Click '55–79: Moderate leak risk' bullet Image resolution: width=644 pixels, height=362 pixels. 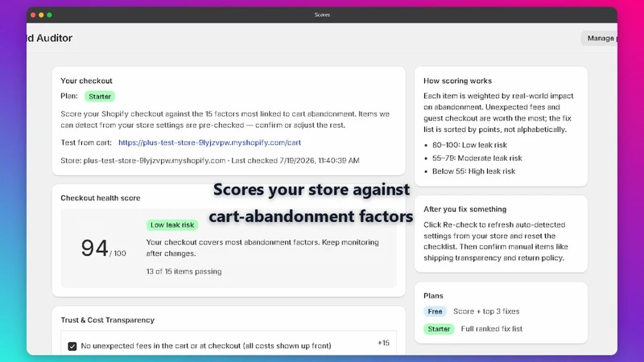click(x=477, y=158)
